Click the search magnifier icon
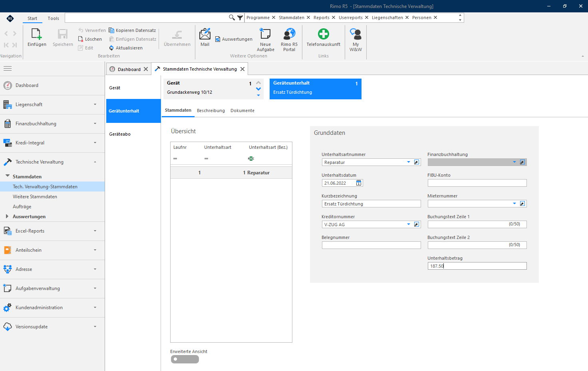 pyautogui.click(x=232, y=18)
